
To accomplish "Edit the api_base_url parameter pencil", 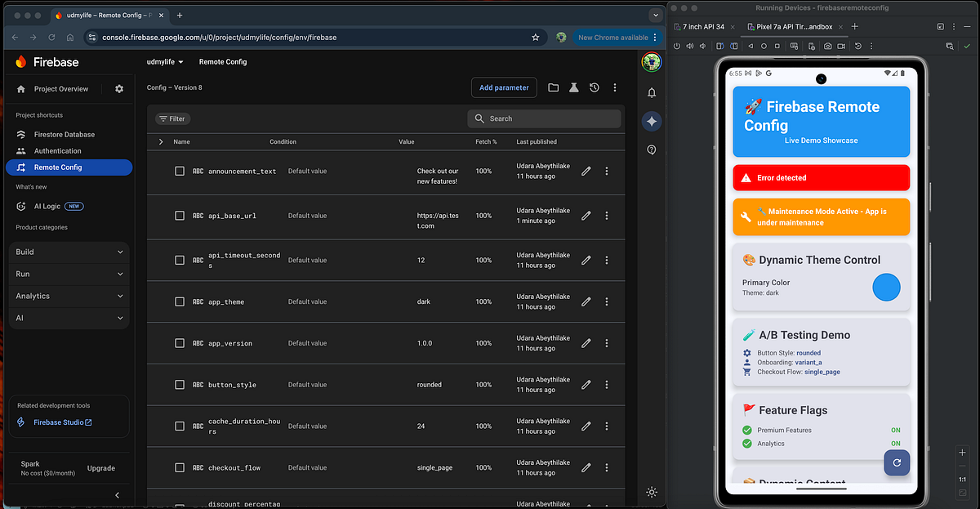I will pyautogui.click(x=586, y=216).
